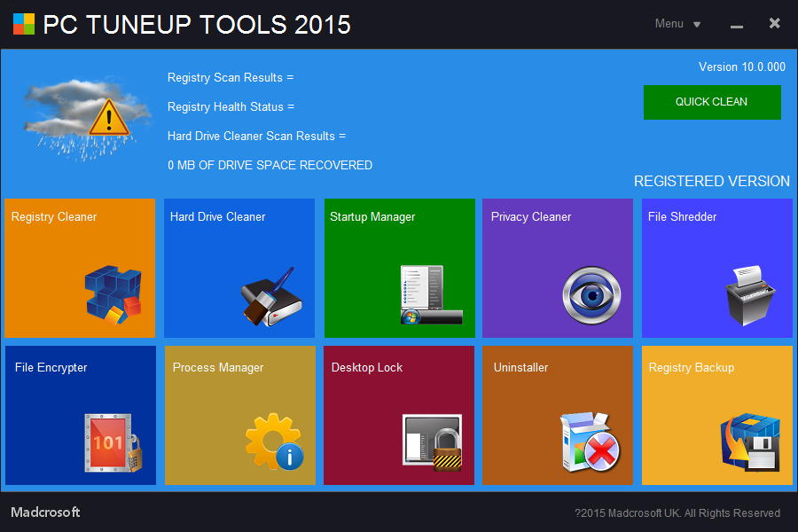Screen dimensions: 798x532
Task: Click the Madcrosoft link in footer
Action: click(45, 512)
